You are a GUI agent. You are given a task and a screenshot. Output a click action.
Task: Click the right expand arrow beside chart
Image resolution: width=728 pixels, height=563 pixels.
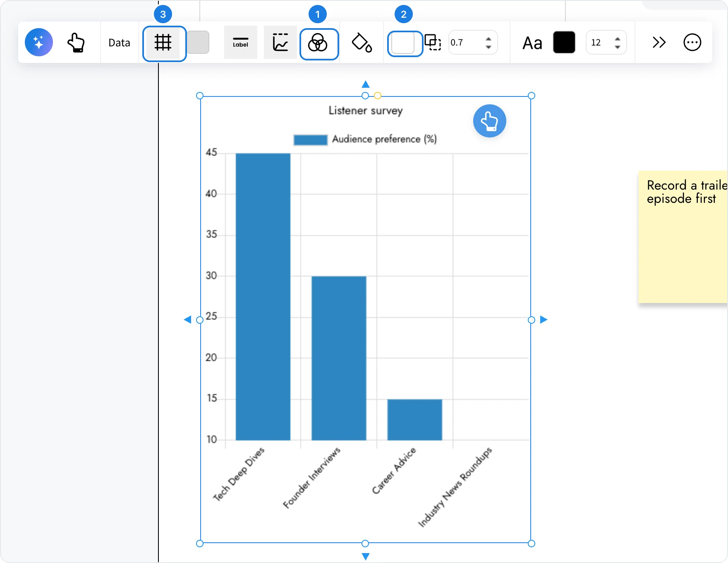click(x=544, y=320)
